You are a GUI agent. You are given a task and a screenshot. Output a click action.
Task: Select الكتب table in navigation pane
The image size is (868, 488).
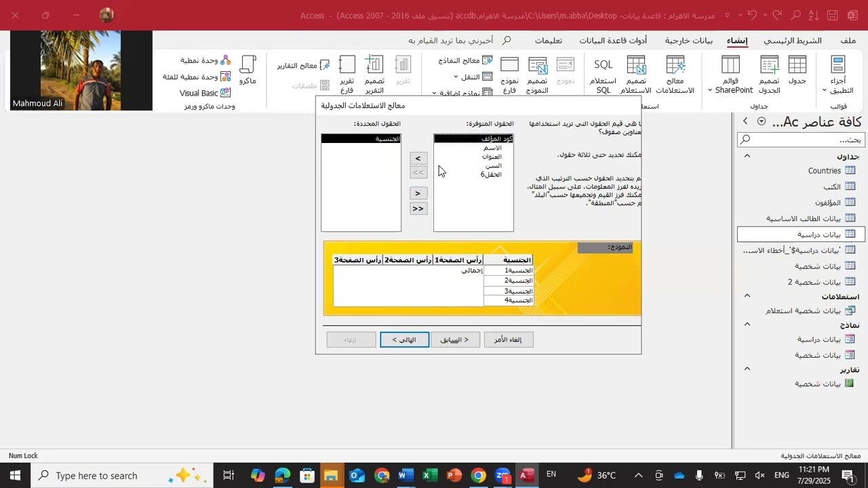point(801,186)
